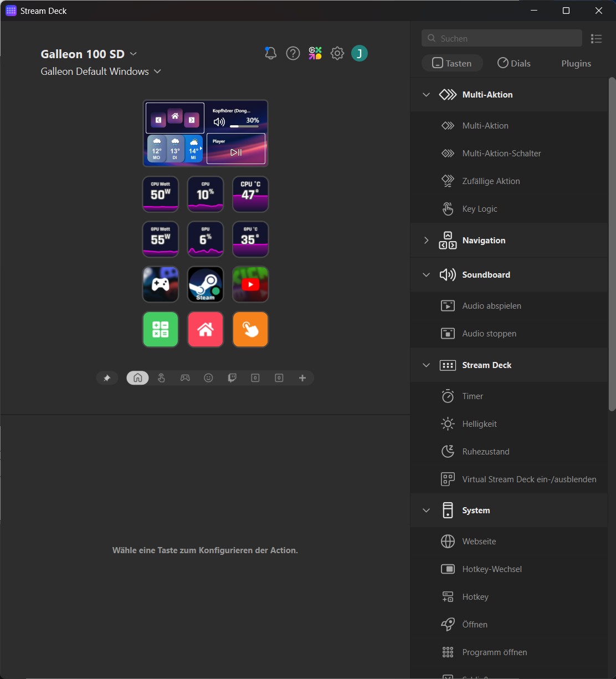This screenshot has height=679, width=616.
Task: Click the Steam key on the deck
Action: (206, 284)
